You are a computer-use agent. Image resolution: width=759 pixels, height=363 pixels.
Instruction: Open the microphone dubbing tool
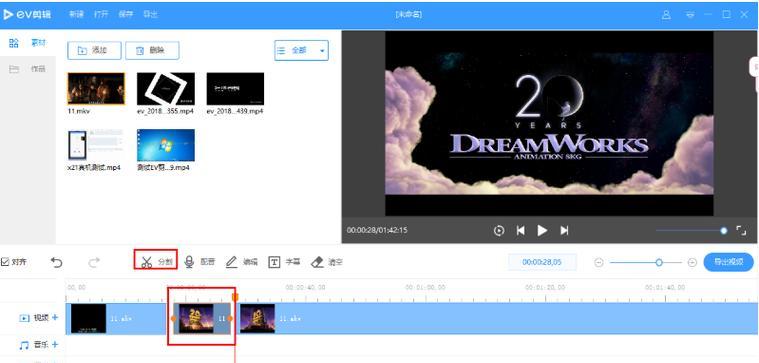(x=199, y=262)
